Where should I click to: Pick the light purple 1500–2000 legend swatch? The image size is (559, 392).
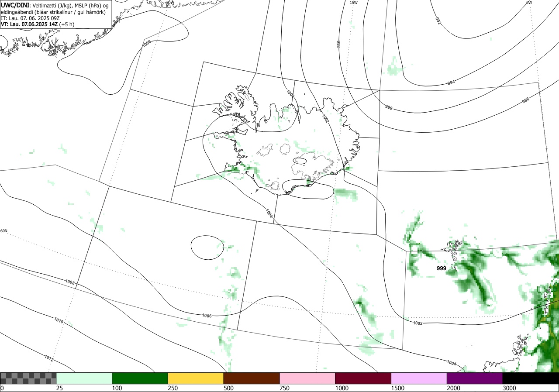point(419,378)
